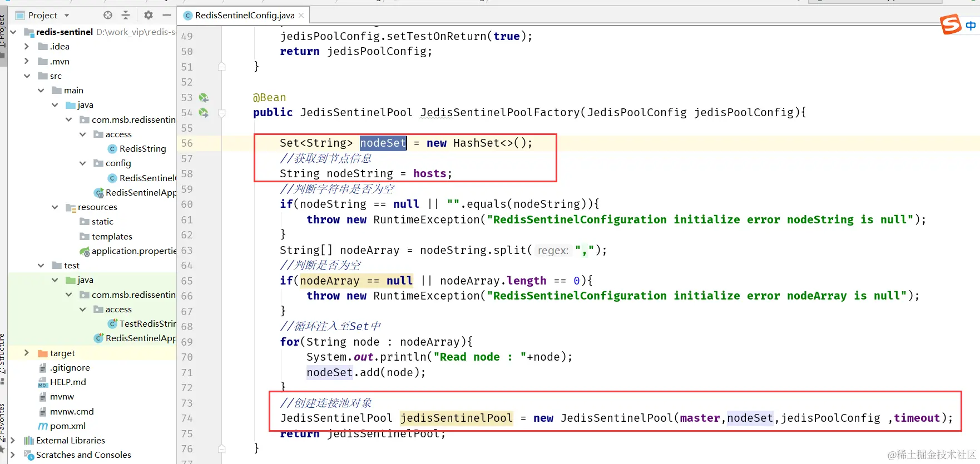Open the Structure side tool tab
Viewport: 980px width, 464px height.
3,353
